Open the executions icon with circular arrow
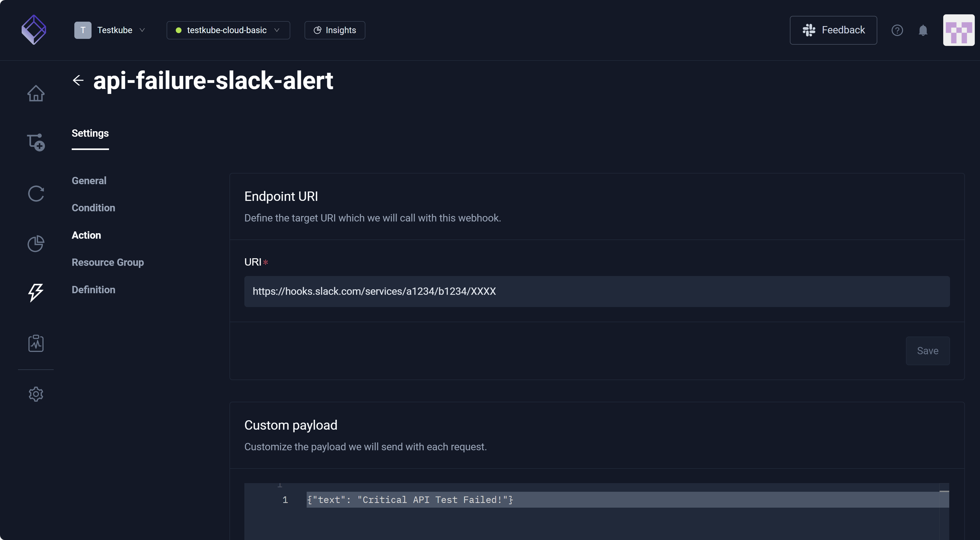The width and height of the screenshot is (980, 540). [x=36, y=194]
